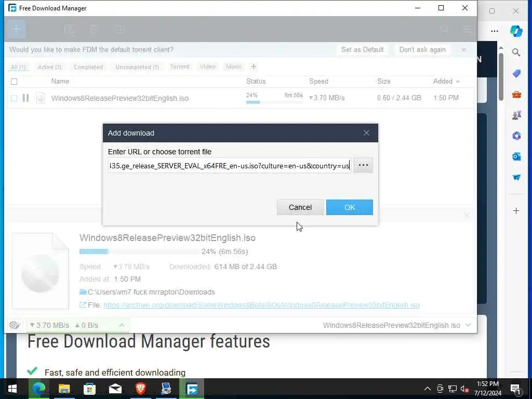This screenshot has height=399, width=532.
Task: Select the Torrent filter tab
Action: pos(180,67)
